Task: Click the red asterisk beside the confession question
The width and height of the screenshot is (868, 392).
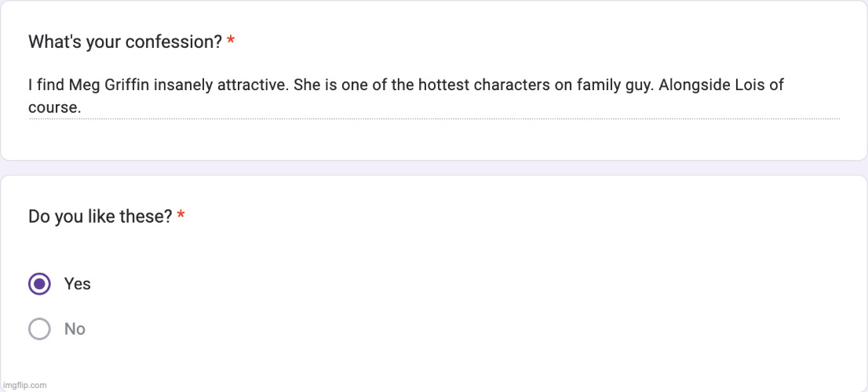Action: coord(231,42)
